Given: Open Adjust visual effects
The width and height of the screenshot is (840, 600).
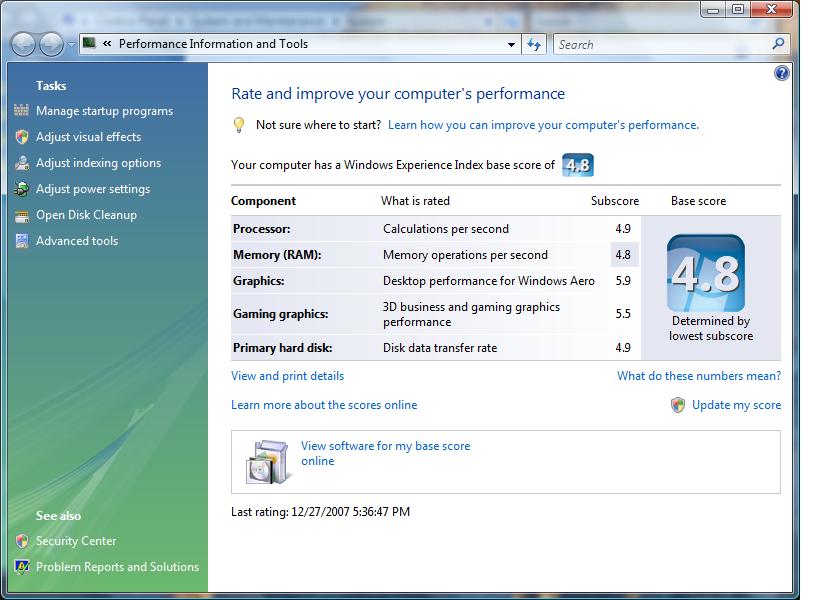Looking at the screenshot, I should (x=88, y=137).
